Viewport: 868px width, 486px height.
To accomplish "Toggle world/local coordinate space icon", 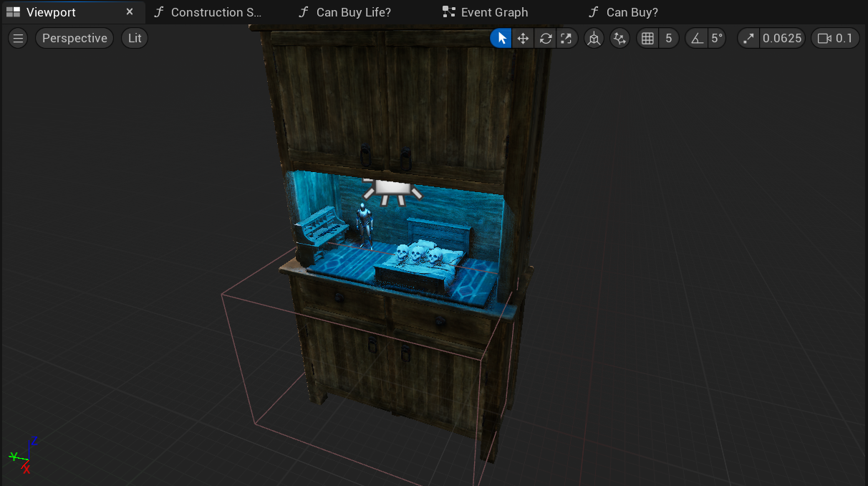I will [594, 39].
